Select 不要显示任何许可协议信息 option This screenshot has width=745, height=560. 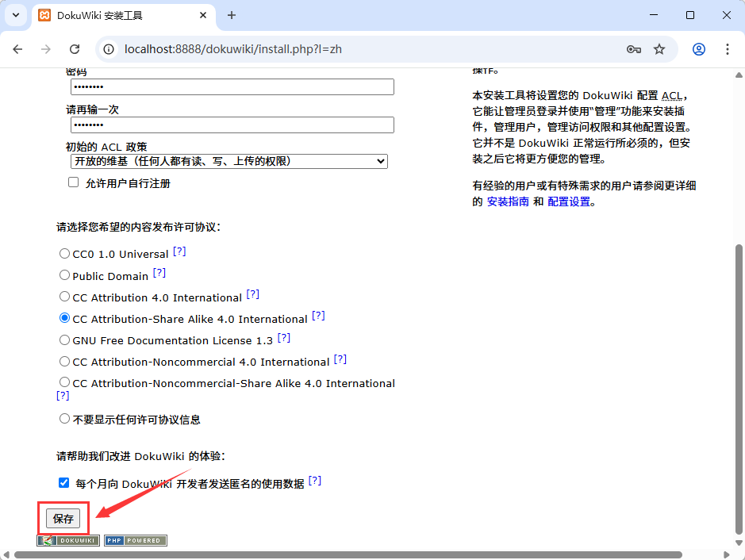point(64,419)
